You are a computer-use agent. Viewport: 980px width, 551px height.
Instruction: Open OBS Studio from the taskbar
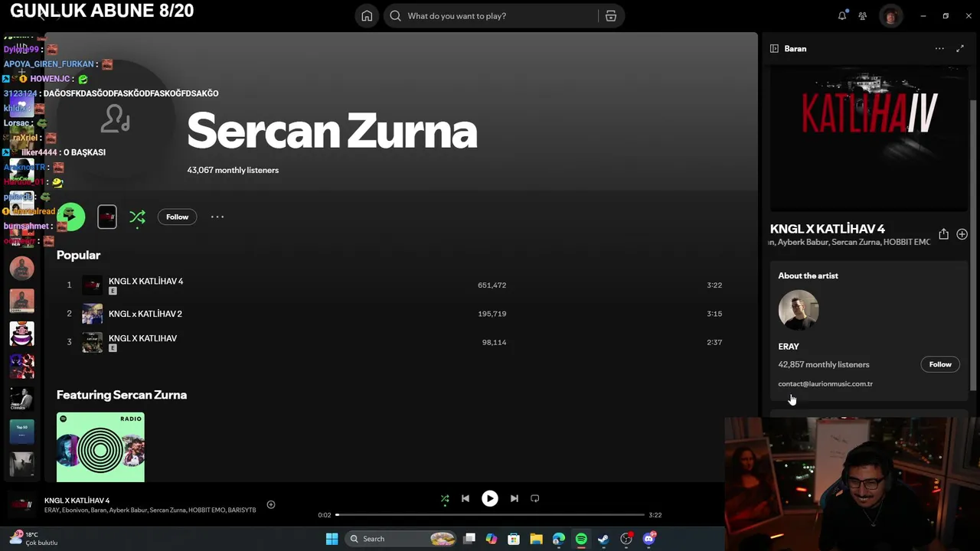[626, 539]
